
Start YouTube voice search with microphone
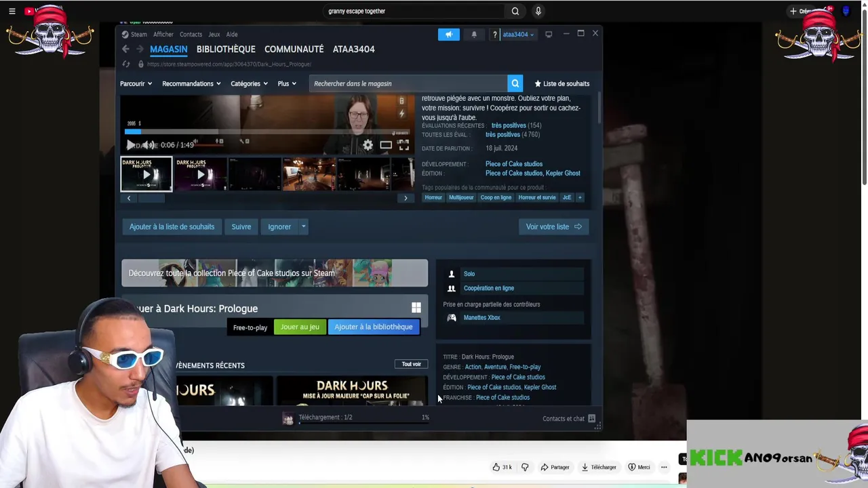click(538, 11)
